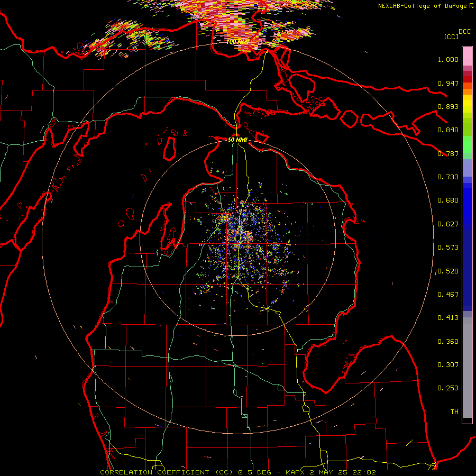Select the 0.893 scale value

pos(448,106)
